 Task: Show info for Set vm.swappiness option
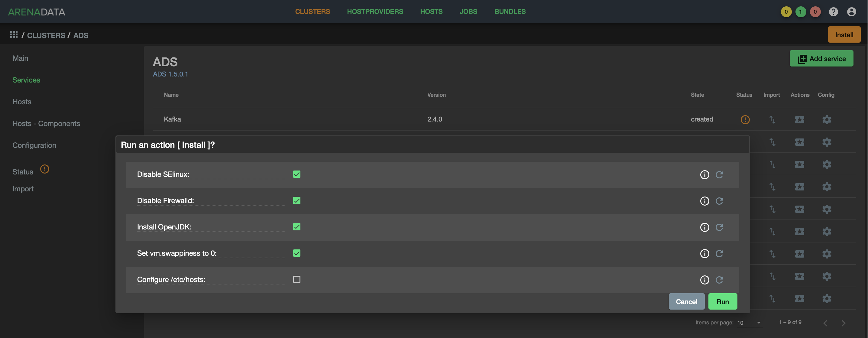704,253
